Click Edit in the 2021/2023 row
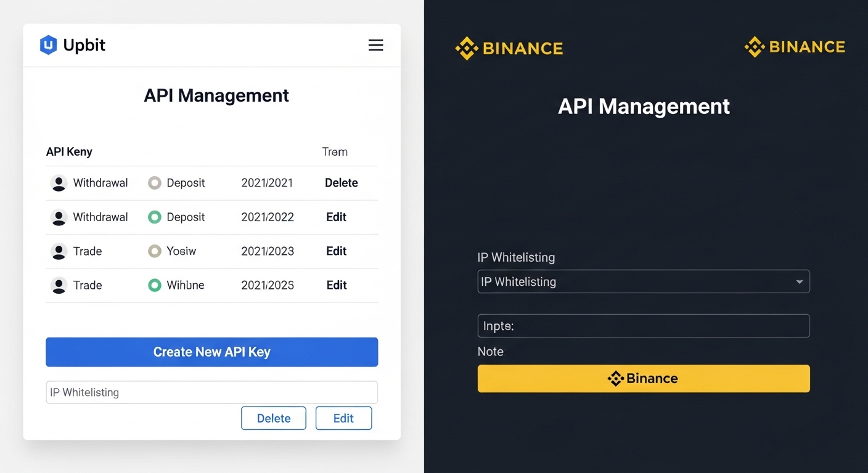868x473 pixels. point(337,251)
